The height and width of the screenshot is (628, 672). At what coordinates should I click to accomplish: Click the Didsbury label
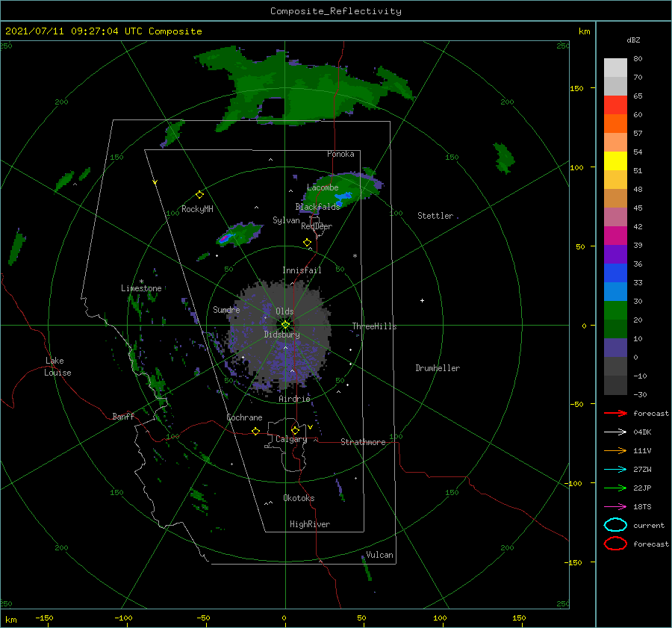pos(281,335)
